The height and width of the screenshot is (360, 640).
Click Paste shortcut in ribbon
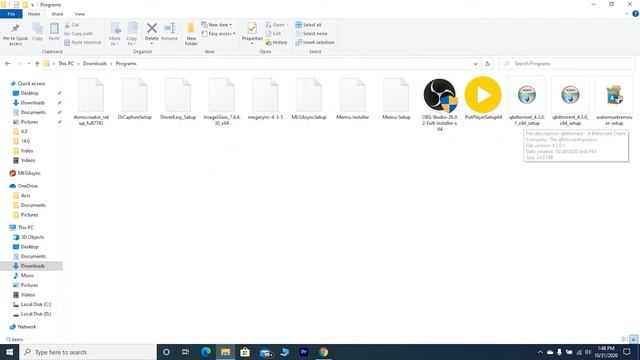82,42
